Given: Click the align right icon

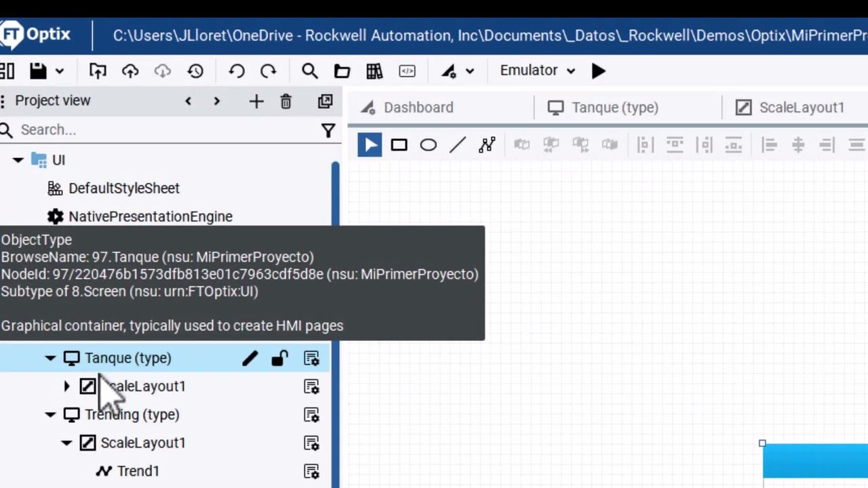Looking at the screenshot, I should pyautogui.click(x=827, y=145).
